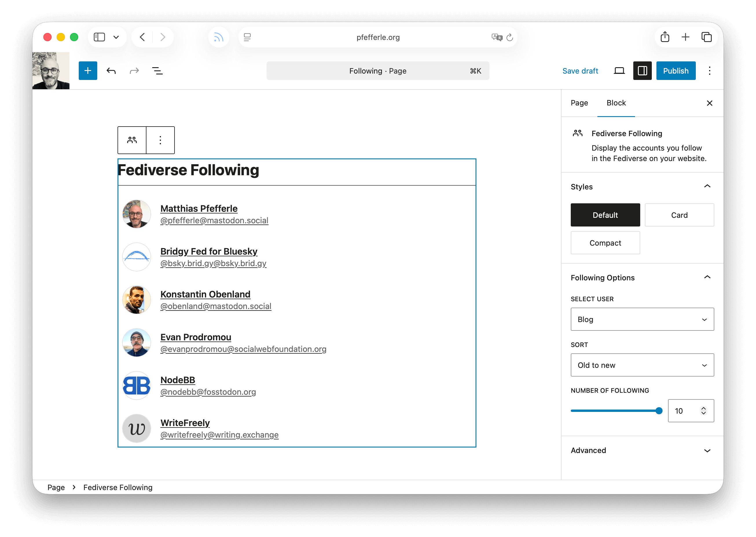Click Page in the breadcrumb bar
Image resolution: width=756 pixels, height=537 pixels.
pyautogui.click(x=56, y=487)
